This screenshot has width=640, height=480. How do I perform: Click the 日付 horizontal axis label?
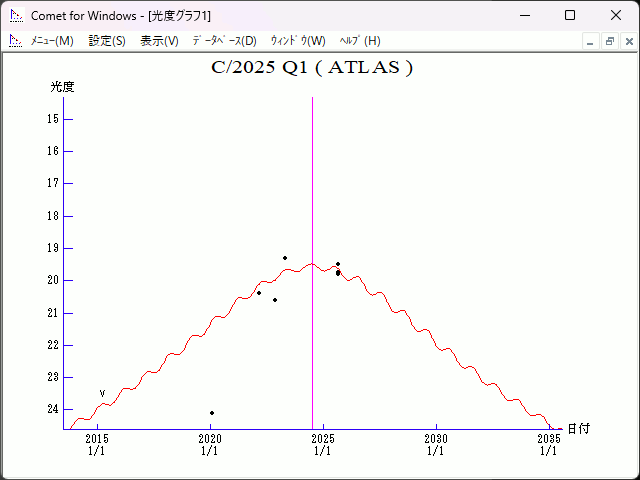[x=578, y=429]
